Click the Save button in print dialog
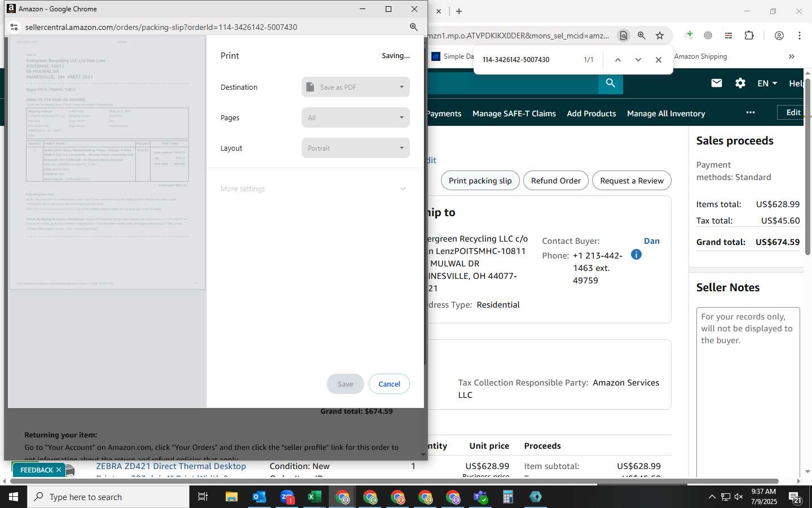This screenshot has height=508, width=812. [x=345, y=384]
